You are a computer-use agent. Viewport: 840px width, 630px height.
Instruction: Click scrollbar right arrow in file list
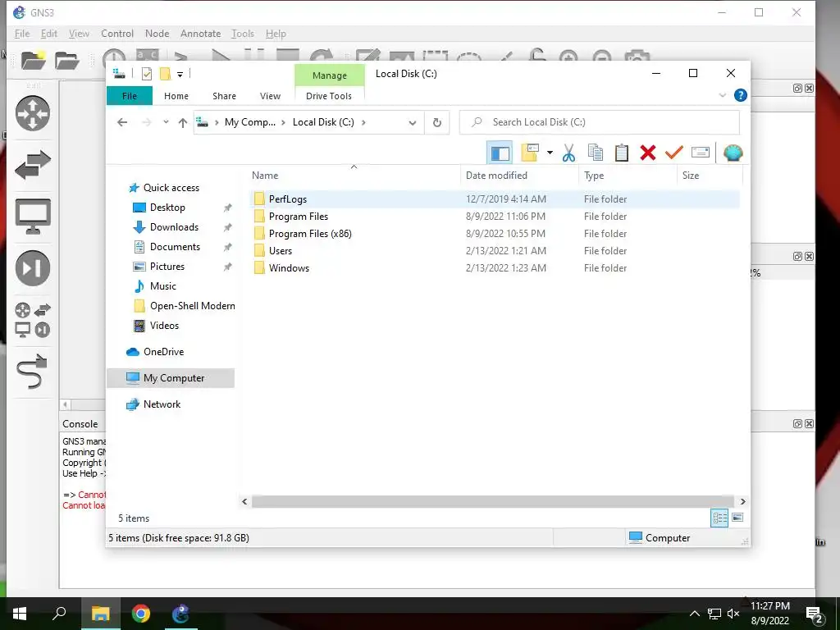pos(742,501)
